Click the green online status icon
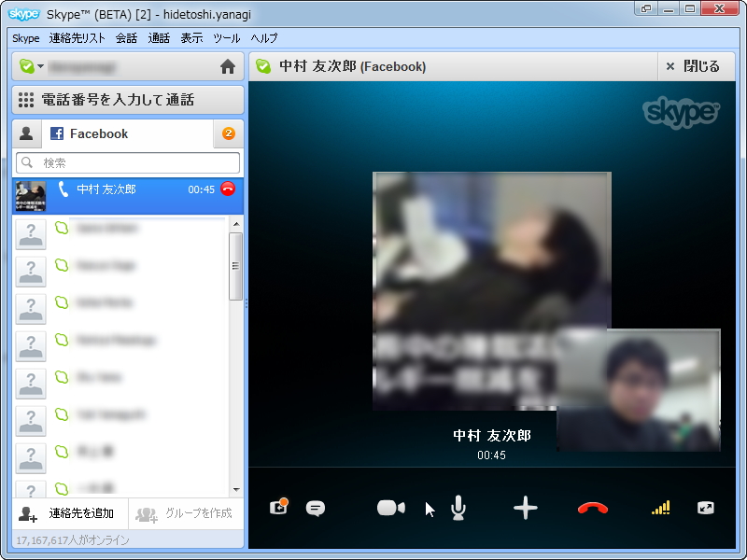Viewport: 747px width, 560px height. tap(27, 66)
